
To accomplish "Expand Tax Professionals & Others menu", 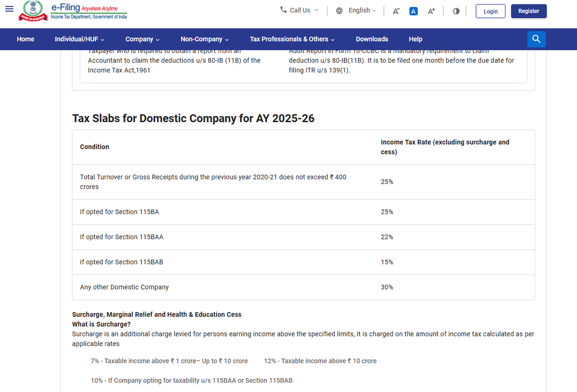I will pyautogui.click(x=292, y=39).
